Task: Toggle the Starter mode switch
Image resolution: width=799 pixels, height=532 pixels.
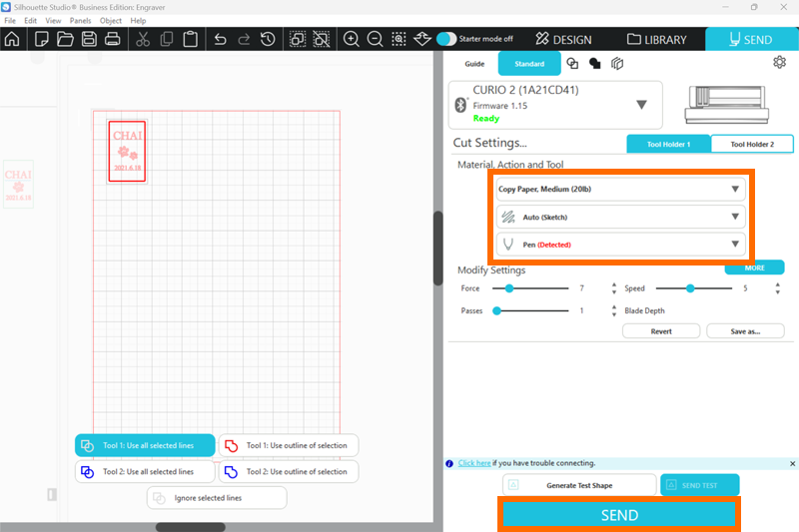Action: pyautogui.click(x=446, y=39)
